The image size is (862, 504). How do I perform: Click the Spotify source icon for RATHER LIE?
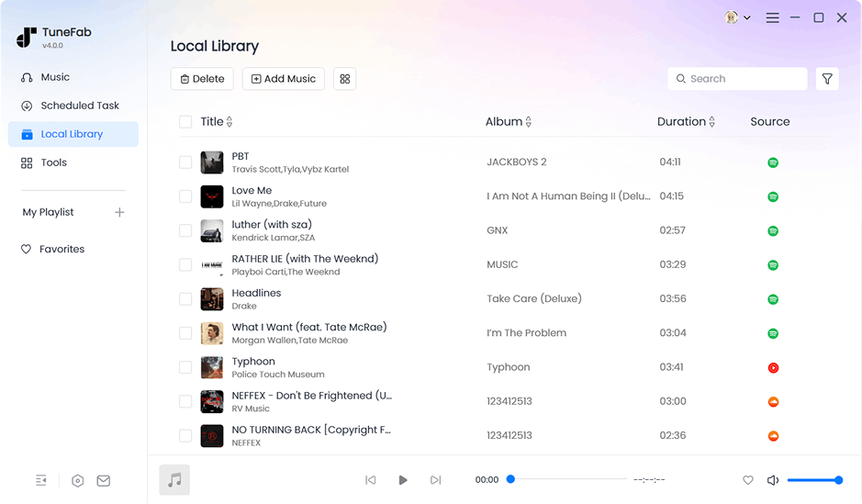click(x=773, y=265)
